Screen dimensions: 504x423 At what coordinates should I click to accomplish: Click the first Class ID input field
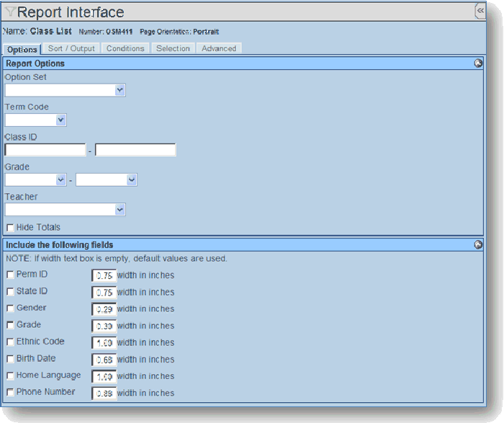pyautogui.click(x=45, y=150)
